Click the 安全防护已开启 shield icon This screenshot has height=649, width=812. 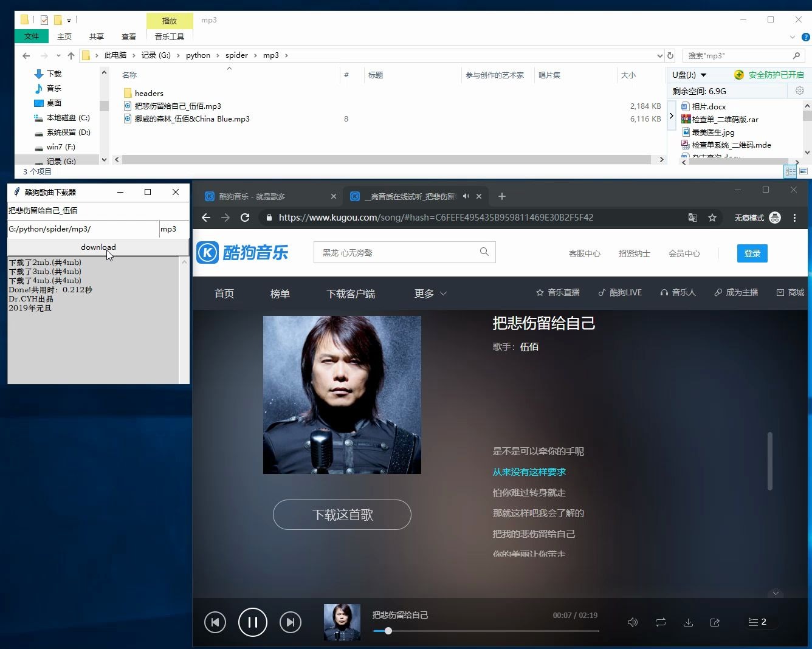pyautogui.click(x=739, y=75)
